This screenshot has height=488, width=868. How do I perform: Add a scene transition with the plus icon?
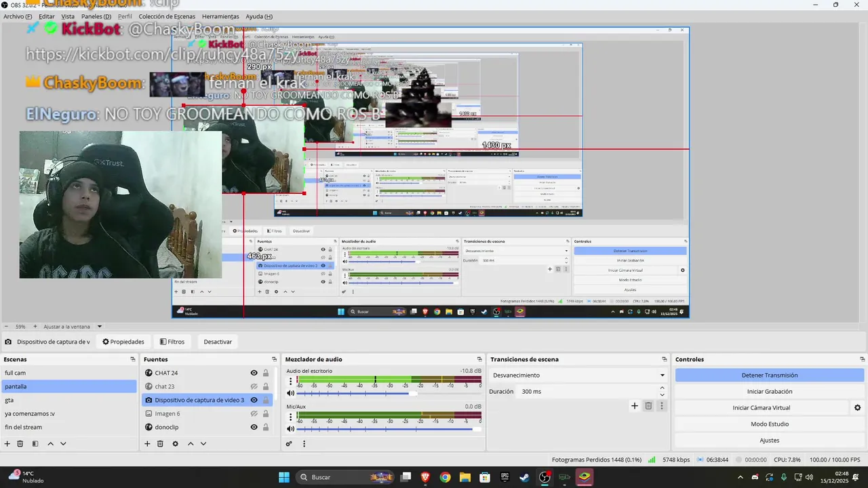pyautogui.click(x=635, y=406)
